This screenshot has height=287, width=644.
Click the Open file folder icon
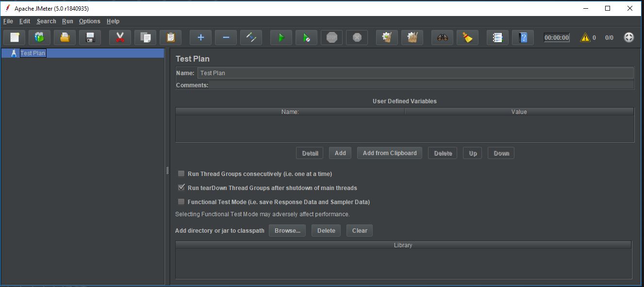coord(65,37)
